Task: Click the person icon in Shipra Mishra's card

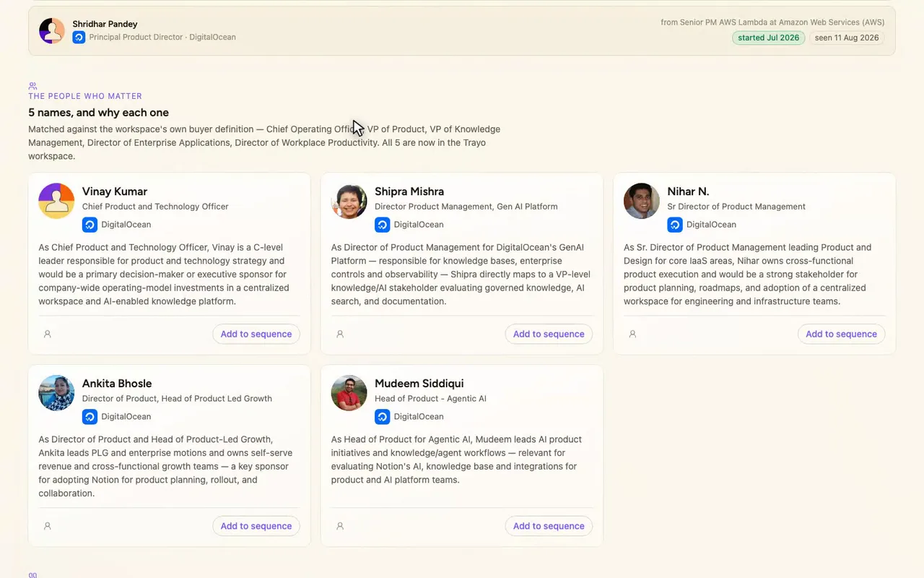Action: pos(340,334)
